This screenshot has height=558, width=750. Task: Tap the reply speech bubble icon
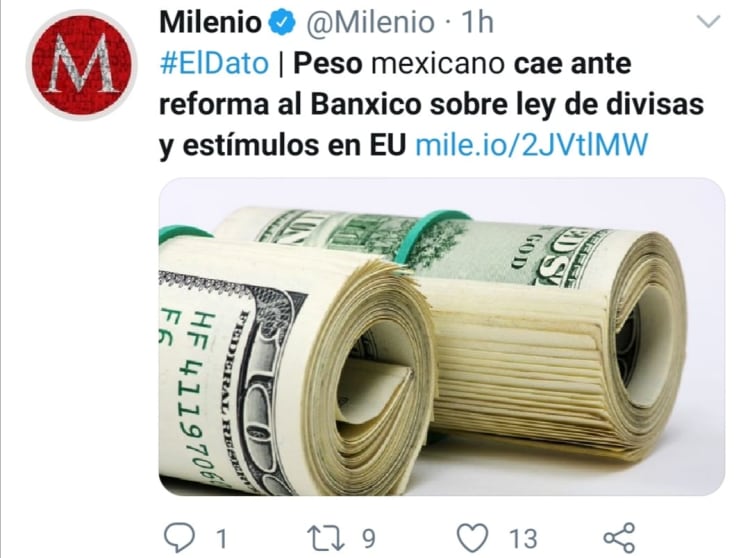(179, 538)
